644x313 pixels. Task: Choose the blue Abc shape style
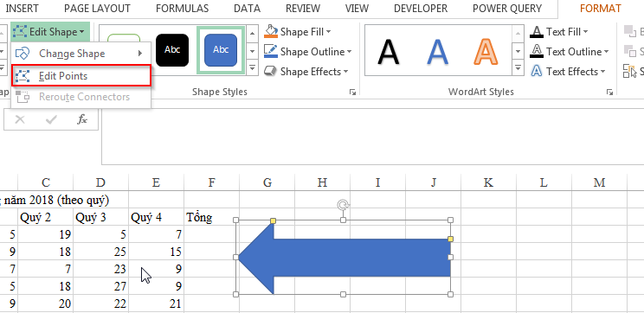coord(221,50)
